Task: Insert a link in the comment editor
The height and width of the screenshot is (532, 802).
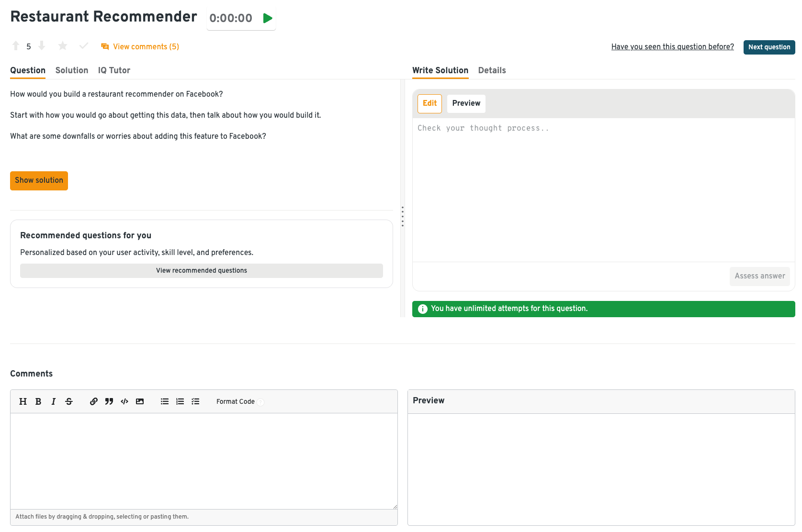Action: pyautogui.click(x=94, y=401)
